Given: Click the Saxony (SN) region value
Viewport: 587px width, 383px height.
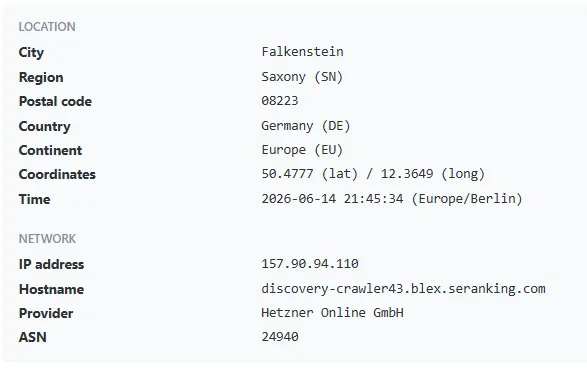Looking at the screenshot, I should click(x=302, y=77).
